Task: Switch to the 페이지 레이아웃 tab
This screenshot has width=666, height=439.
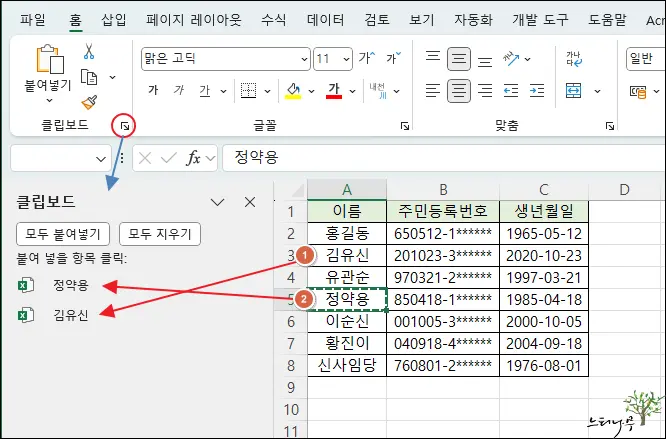Action: pos(194,20)
